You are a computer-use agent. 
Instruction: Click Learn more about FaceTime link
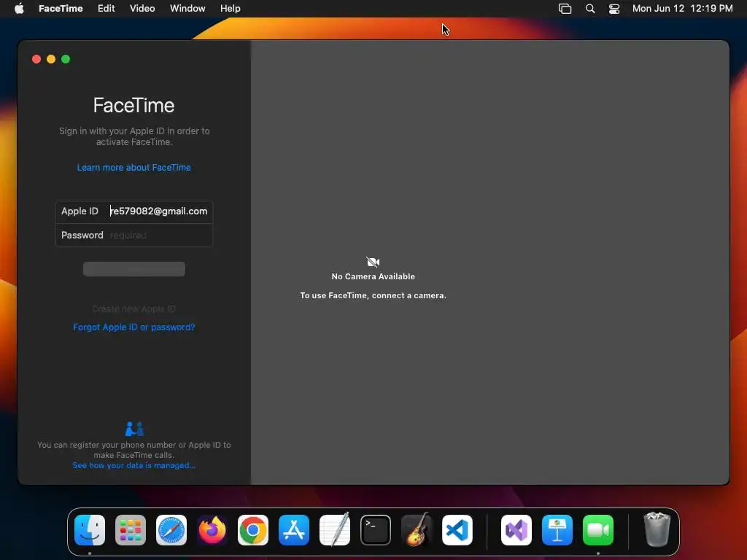coord(134,168)
